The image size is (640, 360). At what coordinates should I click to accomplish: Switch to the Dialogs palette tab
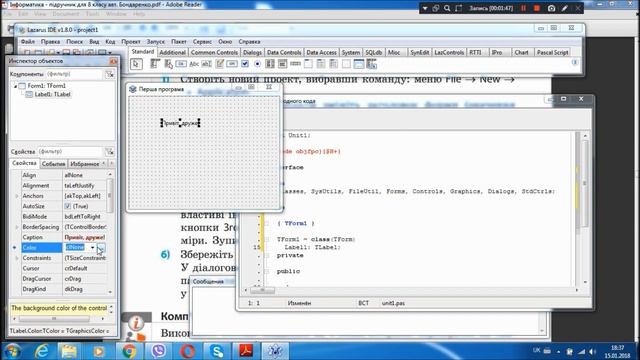[252, 53]
